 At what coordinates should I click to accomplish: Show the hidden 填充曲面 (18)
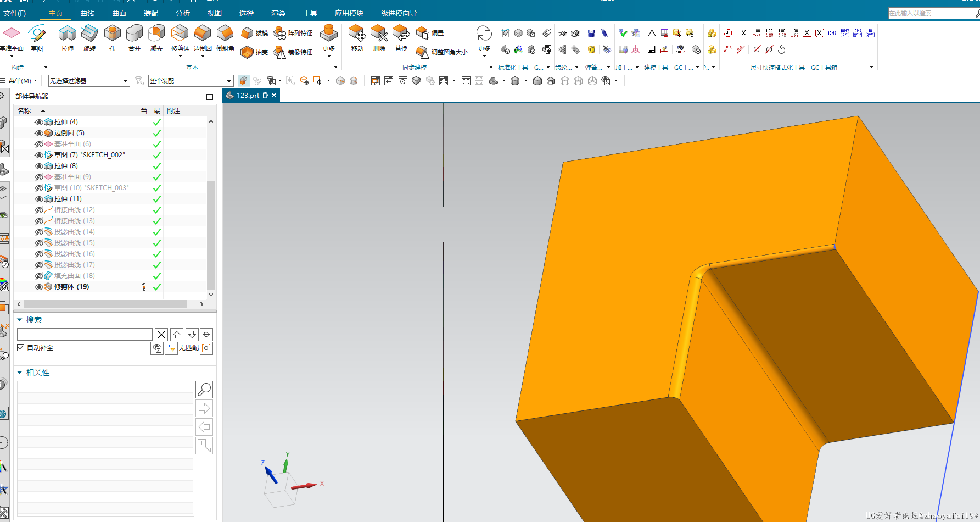(x=39, y=276)
